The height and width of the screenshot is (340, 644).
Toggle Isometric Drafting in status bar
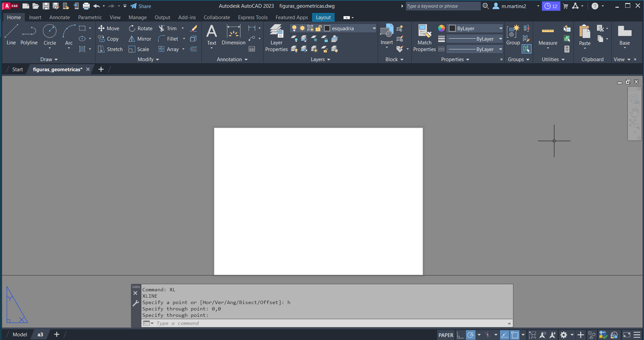pos(488,335)
